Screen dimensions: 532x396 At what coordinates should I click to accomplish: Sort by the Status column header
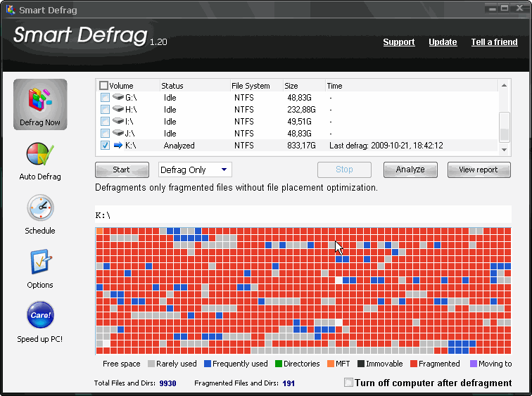coord(172,86)
